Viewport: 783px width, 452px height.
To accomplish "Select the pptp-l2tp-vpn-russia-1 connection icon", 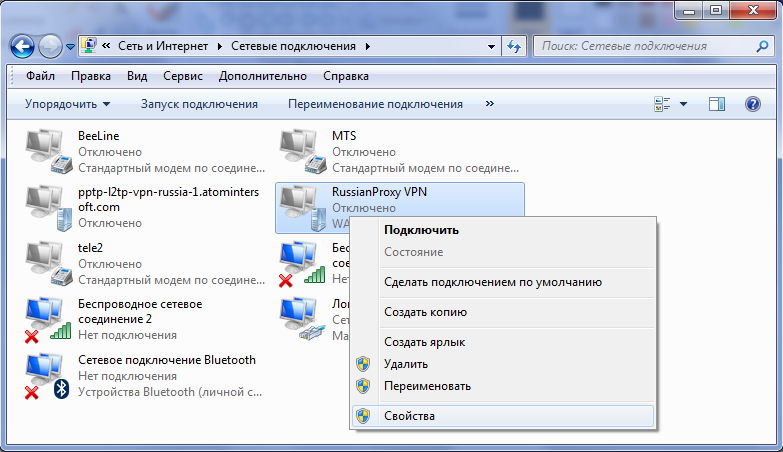I will tap(48, 208).
